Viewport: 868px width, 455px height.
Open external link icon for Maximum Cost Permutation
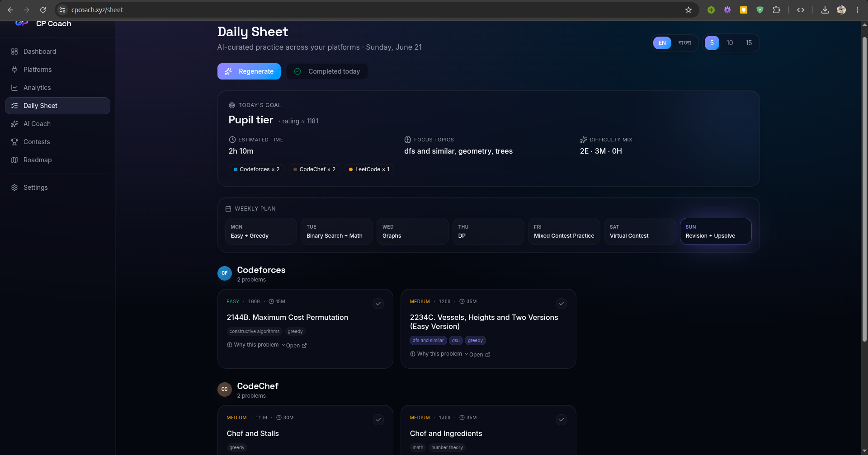pos(304,346)
